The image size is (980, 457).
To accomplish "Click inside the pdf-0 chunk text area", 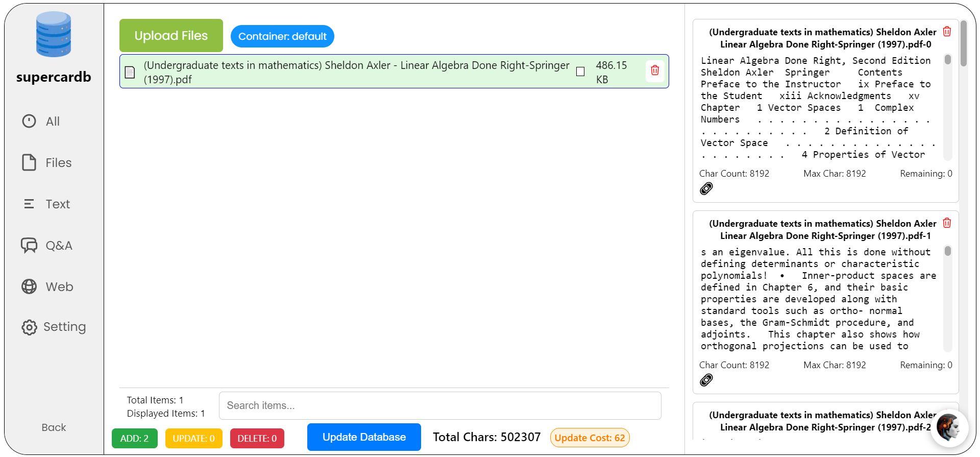I will point(821,107).
